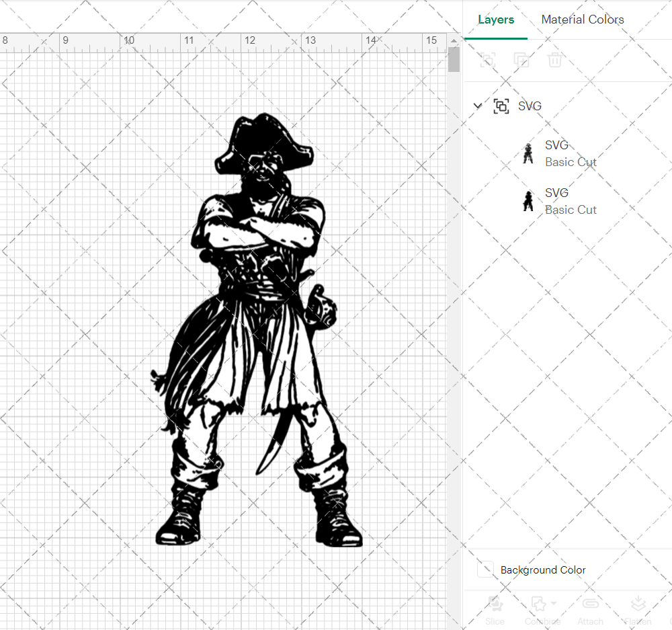Screen dimensions: 672x630
Task: Open the Background Color swatch
Action: coord(485,569)
